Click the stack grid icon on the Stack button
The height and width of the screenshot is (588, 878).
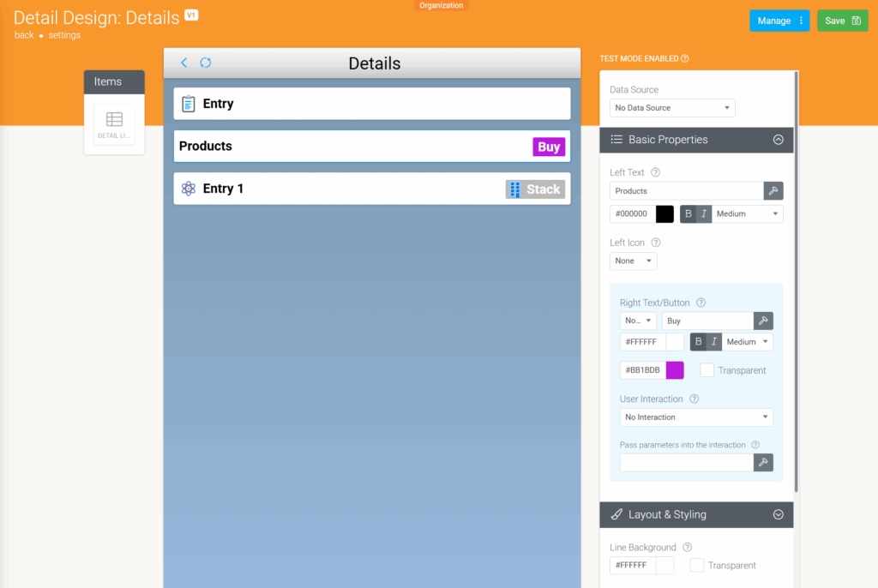coord(515,189)
